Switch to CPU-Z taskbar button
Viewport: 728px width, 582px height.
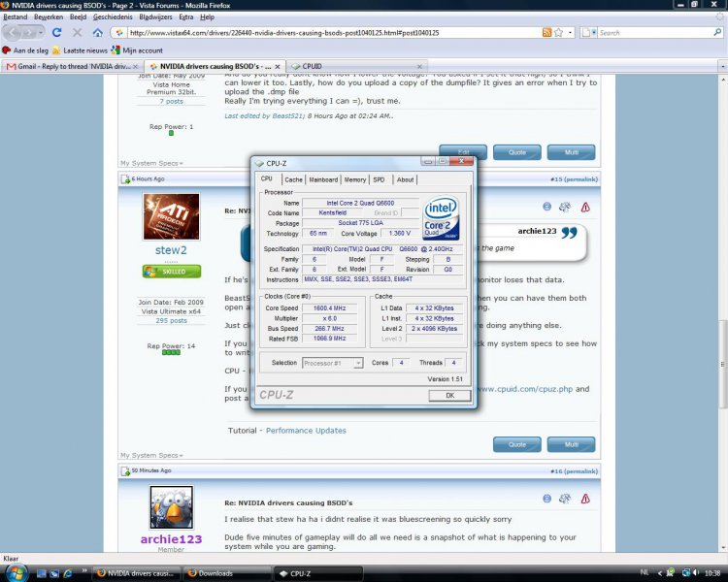point(318,573)
